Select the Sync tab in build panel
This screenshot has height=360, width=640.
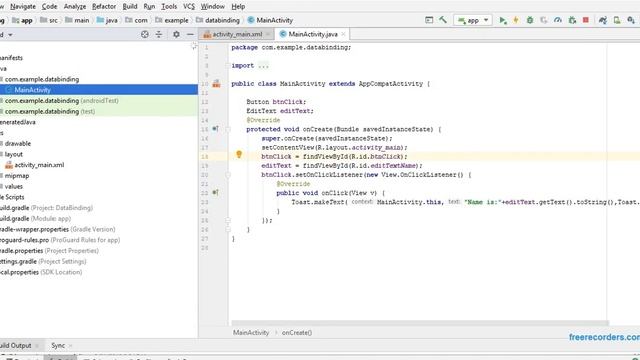(58, 345)
